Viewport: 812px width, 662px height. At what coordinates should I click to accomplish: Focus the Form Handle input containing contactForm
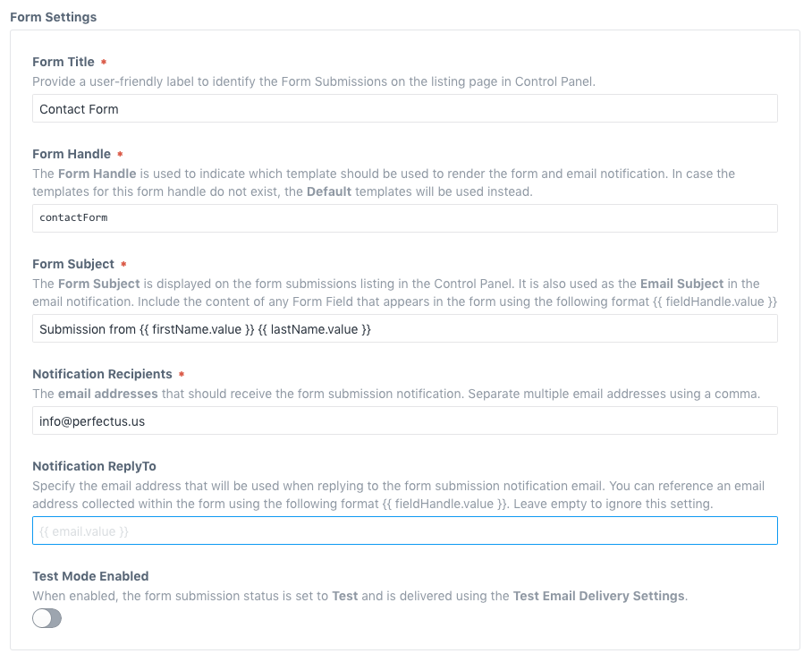point(404,218)
